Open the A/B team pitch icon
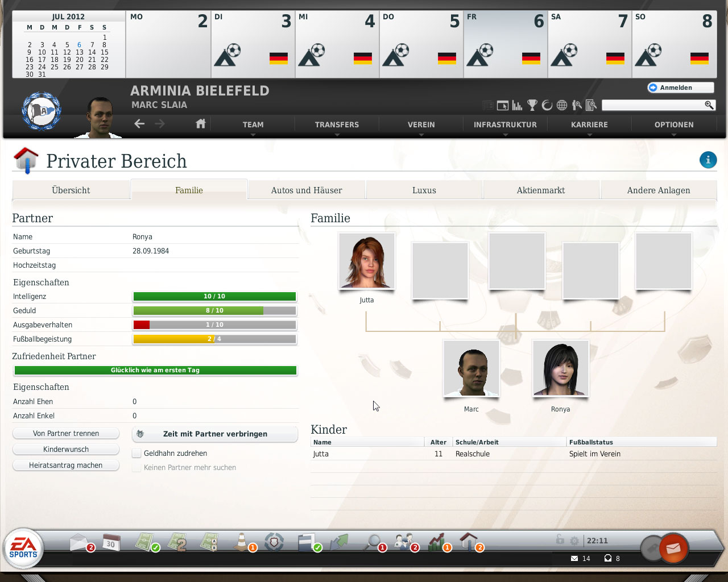 [209, 542]
